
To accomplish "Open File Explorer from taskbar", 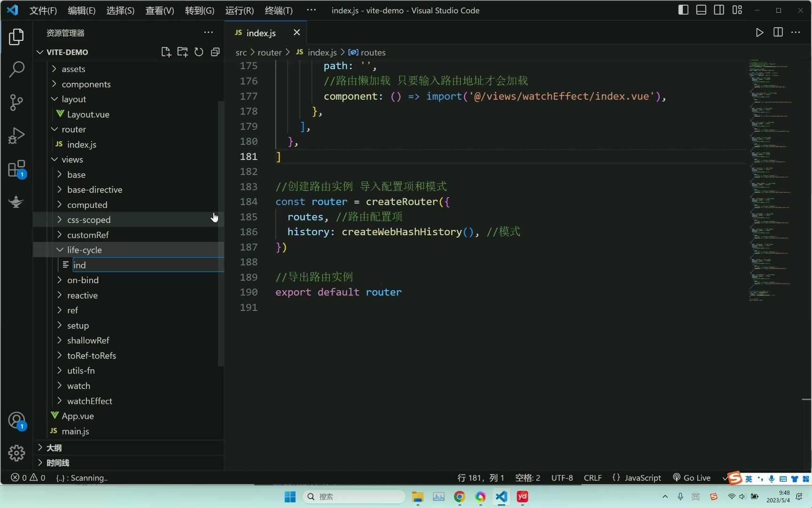I will (417, 497).
